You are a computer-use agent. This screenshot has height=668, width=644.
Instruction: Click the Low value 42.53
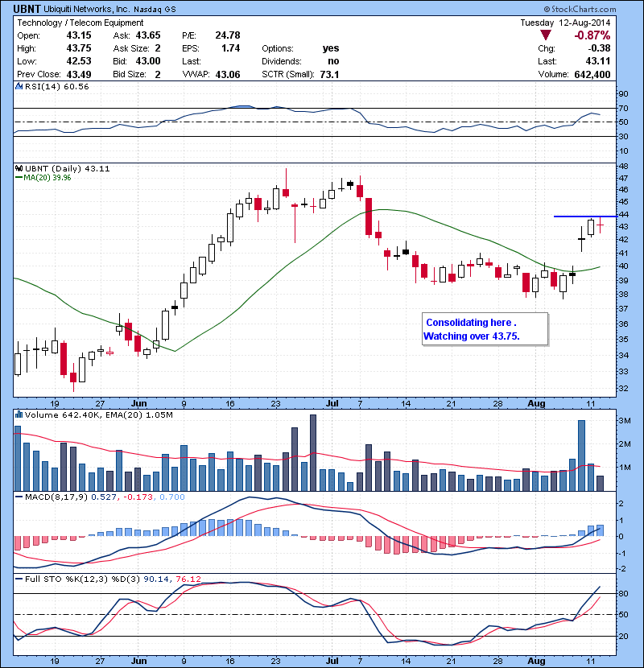(x=79, y=61)
